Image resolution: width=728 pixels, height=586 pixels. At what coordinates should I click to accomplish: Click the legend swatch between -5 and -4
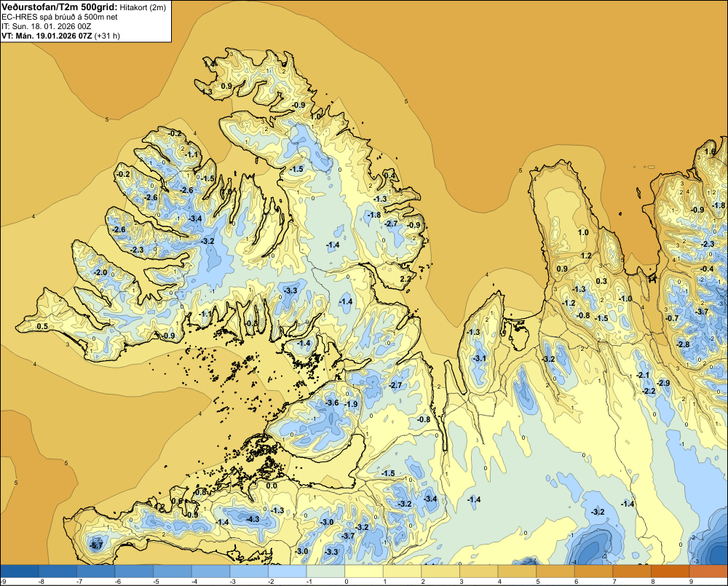point(173,571)
